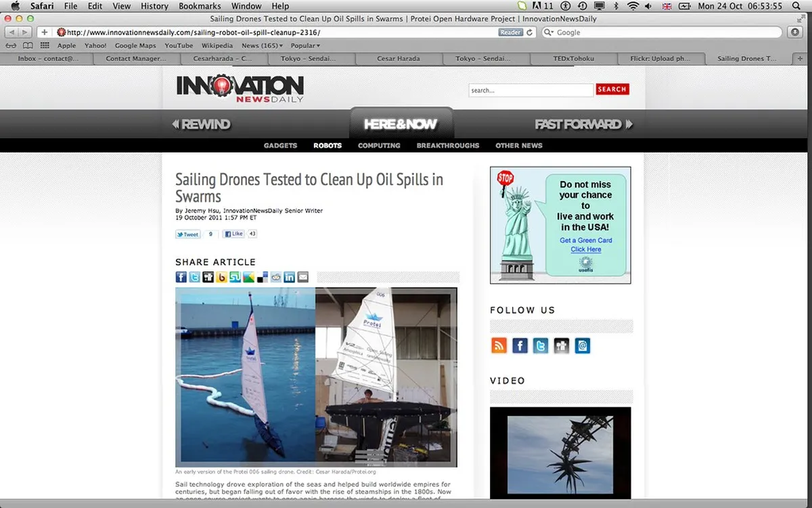
Task: Open RSS feed icon under Follow Us
Action: (499, 346)
